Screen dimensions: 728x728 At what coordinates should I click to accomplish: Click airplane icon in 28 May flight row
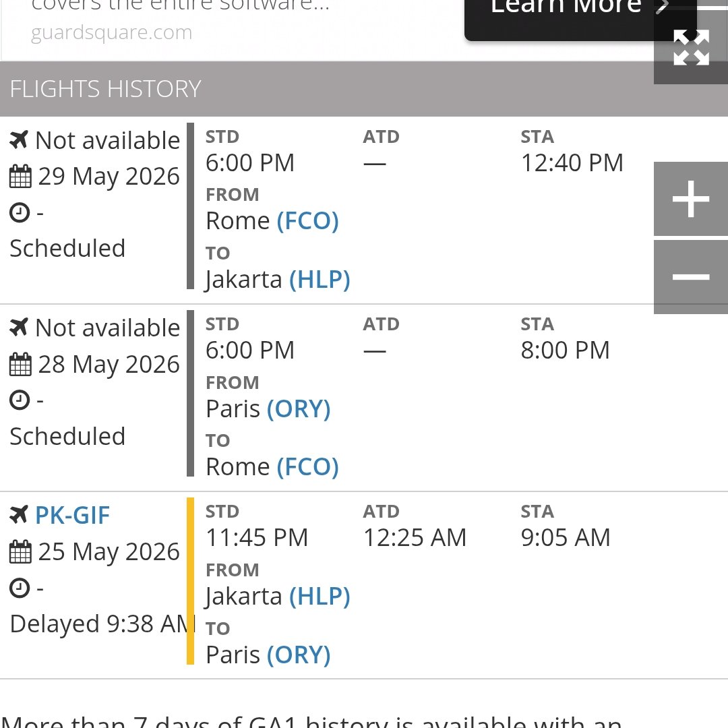pos(19,328)
